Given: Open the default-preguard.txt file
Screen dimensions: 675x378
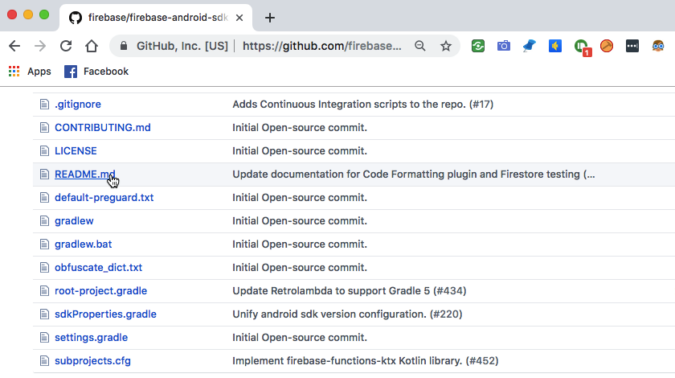Looking at the screenshot, I should click(104, 197).
